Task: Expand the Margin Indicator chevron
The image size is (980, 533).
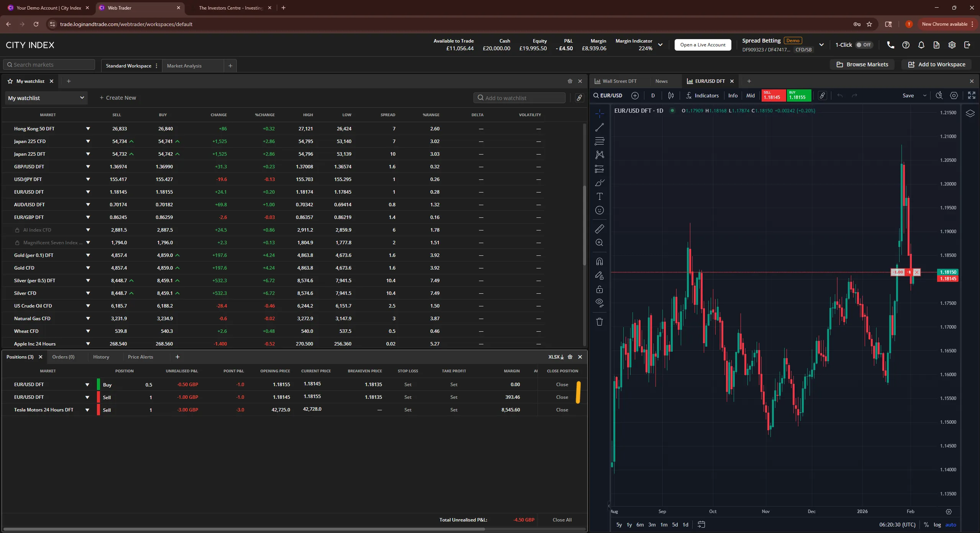Action: 660,45
